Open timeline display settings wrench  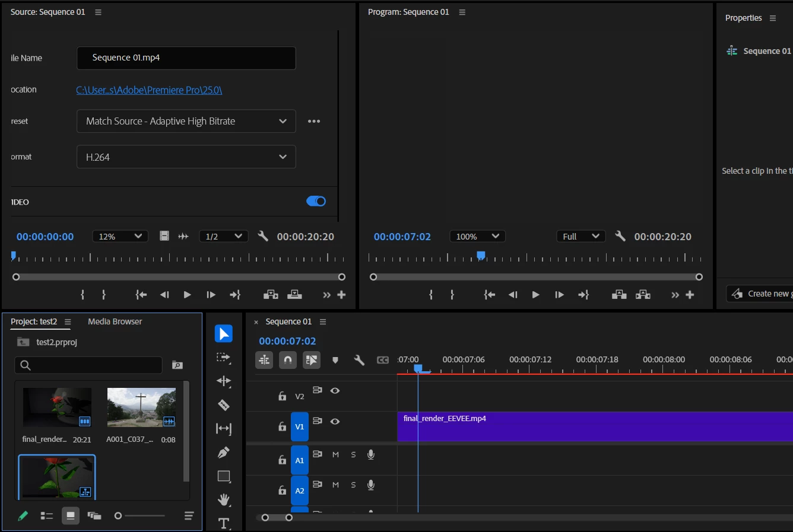(x=359, y=360)
